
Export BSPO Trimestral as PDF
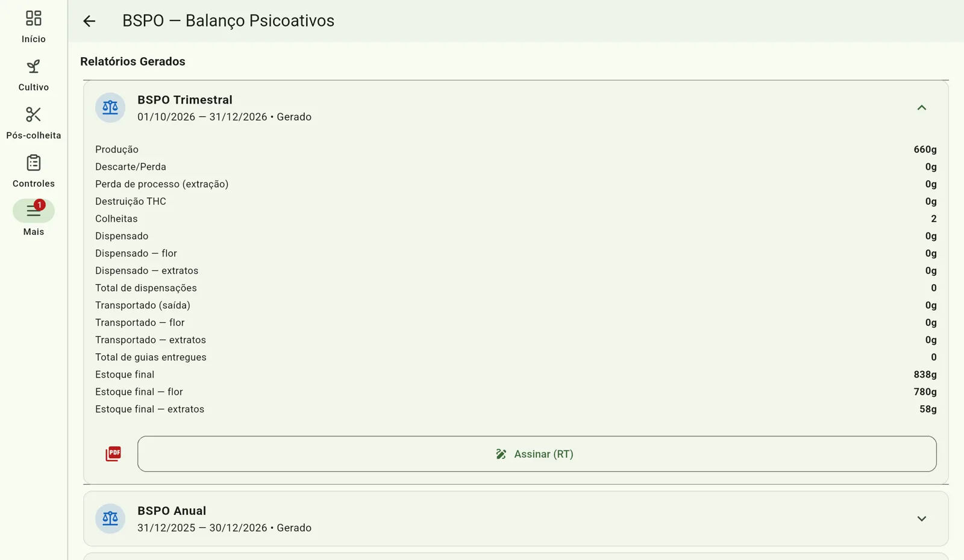click(113, 453)
